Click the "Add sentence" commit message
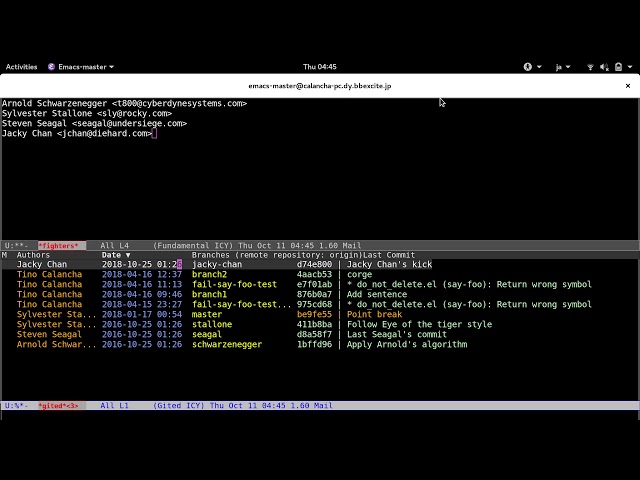 click(377, 294)
